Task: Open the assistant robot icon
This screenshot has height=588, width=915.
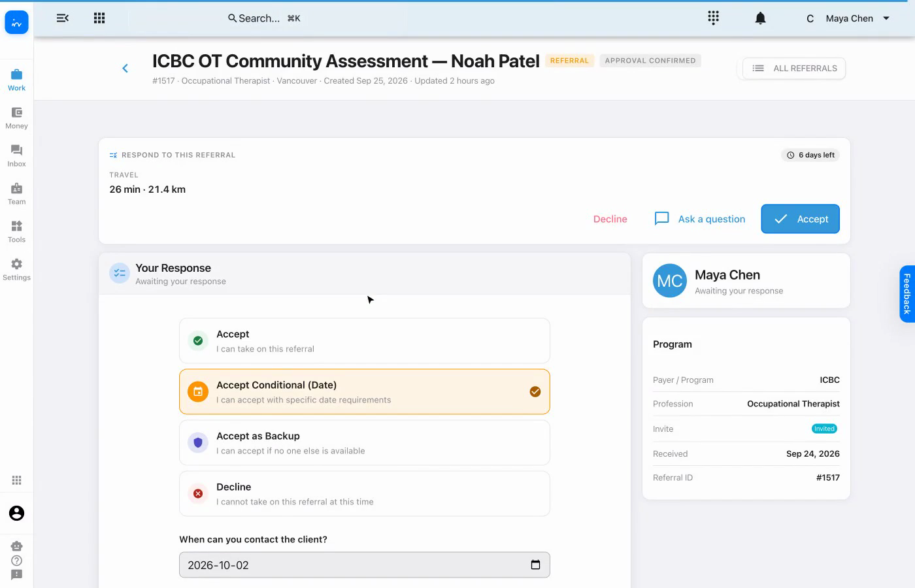Action: pos(17,546)
